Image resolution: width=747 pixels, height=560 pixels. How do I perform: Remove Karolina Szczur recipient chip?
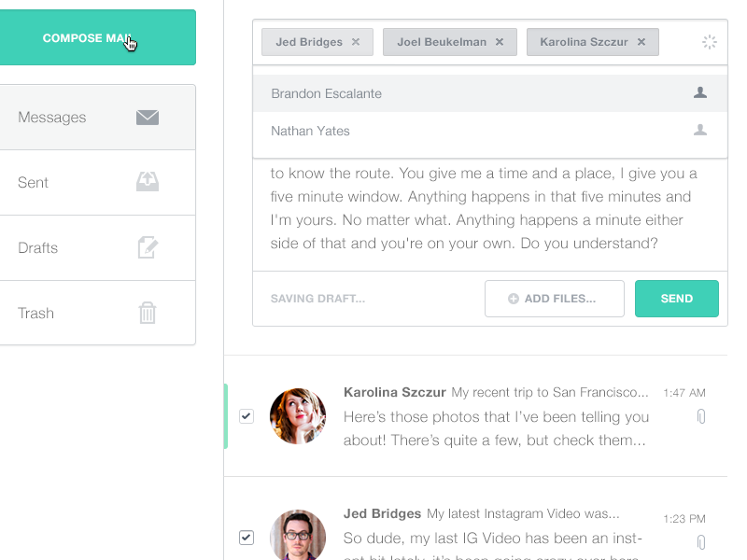pyautogui.click(x=641, y=42)
